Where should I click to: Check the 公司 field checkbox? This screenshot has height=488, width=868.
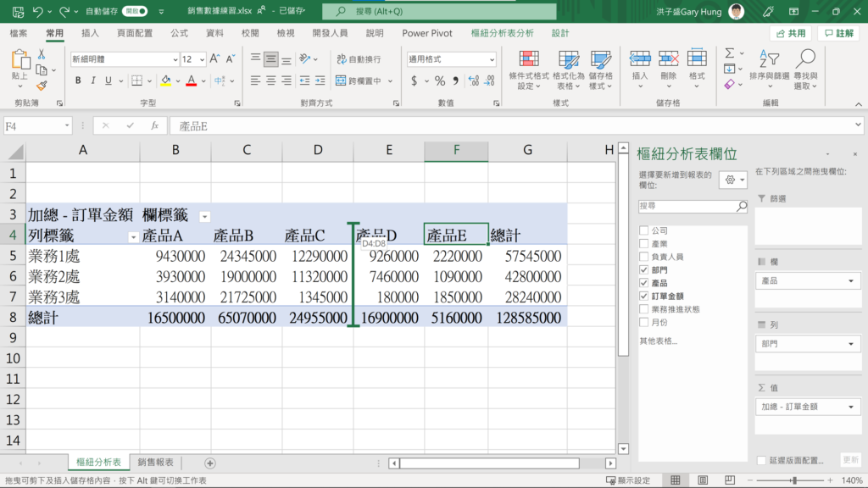coord(644,230)
